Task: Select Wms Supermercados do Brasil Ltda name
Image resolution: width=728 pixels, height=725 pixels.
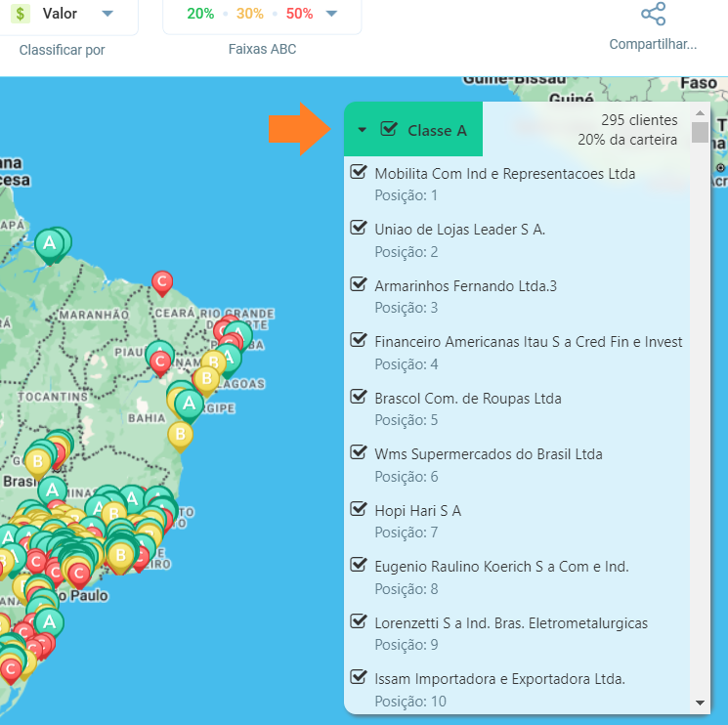Action: point(489,454)
